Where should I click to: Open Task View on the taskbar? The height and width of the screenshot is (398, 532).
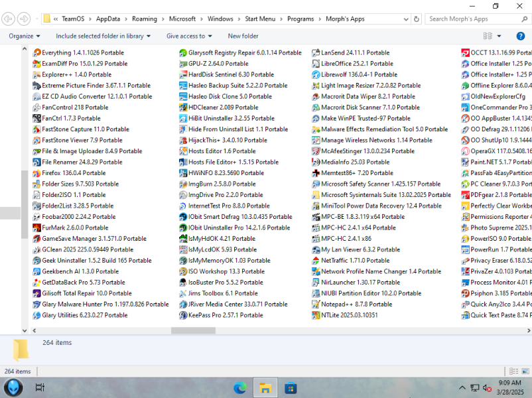(40, 387)
